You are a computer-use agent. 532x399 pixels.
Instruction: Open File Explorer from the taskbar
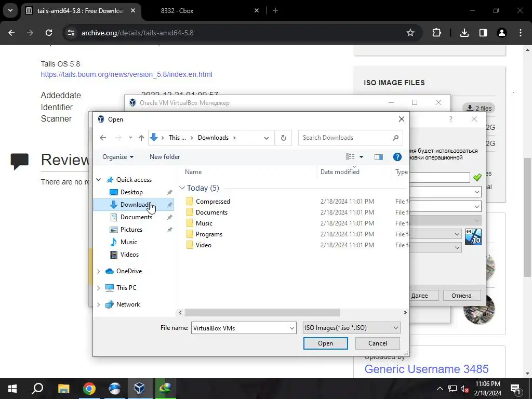63,389
